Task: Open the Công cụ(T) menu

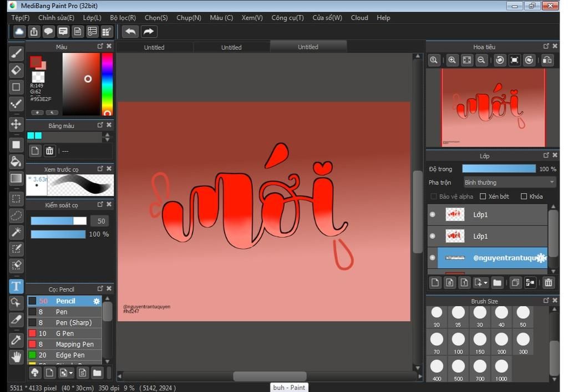Action: [x=288, y=18]
